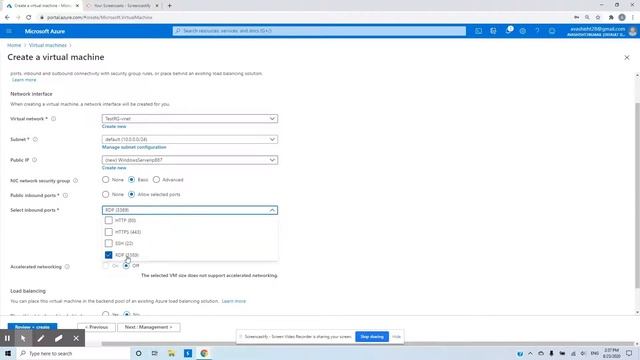This screenshot has height=360, width=640.
Task: Open Azure help question mark
Action: tap(537, 31)
